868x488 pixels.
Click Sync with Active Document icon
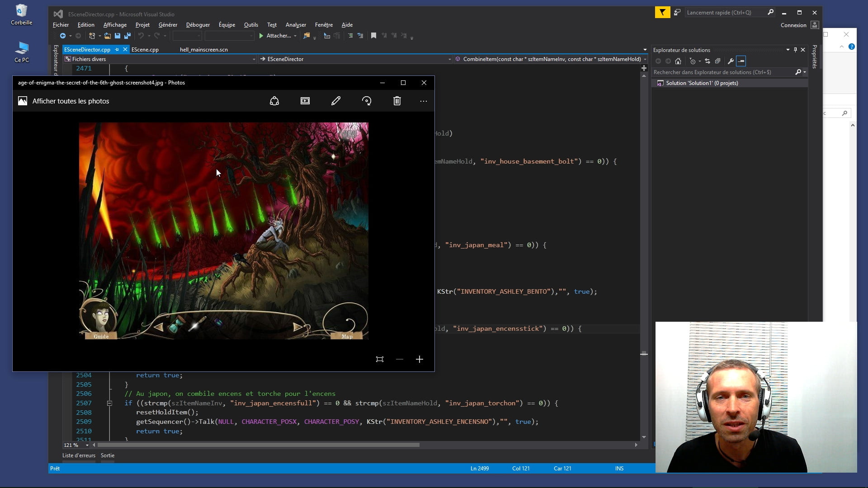(x=708, y=61)
